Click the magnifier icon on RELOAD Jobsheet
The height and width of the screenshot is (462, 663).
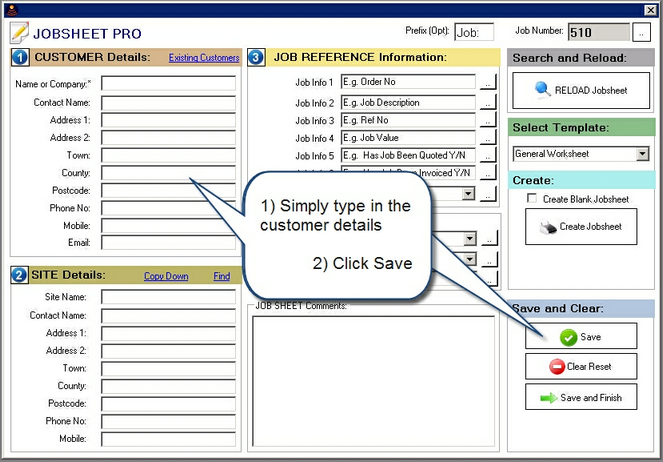point(542,90)
